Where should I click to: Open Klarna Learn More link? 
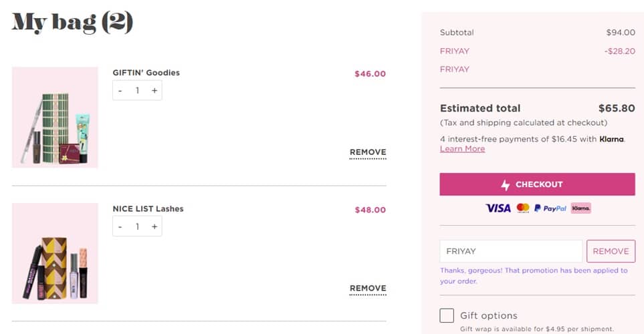[x=462, y=149]
